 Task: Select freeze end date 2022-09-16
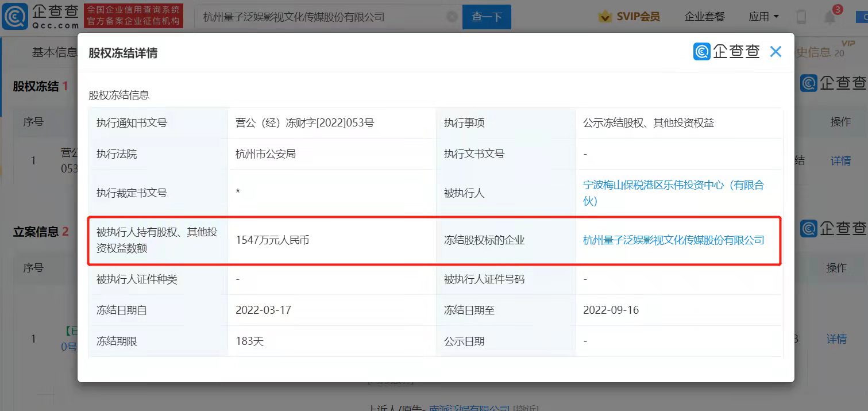[611, 310]
